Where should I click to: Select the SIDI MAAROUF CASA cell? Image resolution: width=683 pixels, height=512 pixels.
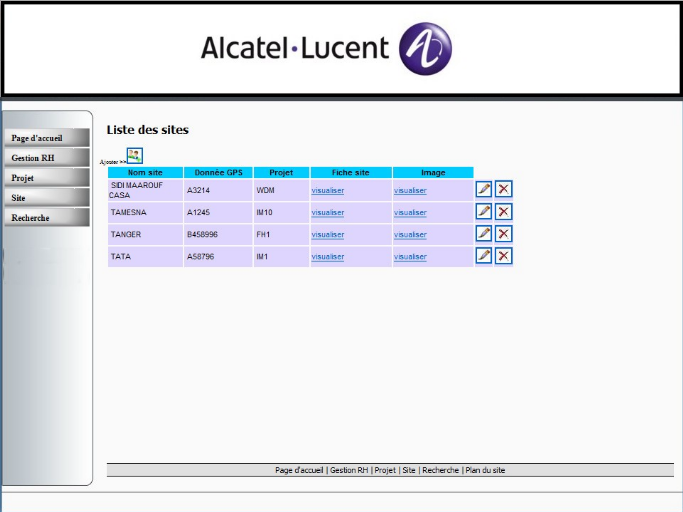[x=145, y=190]
